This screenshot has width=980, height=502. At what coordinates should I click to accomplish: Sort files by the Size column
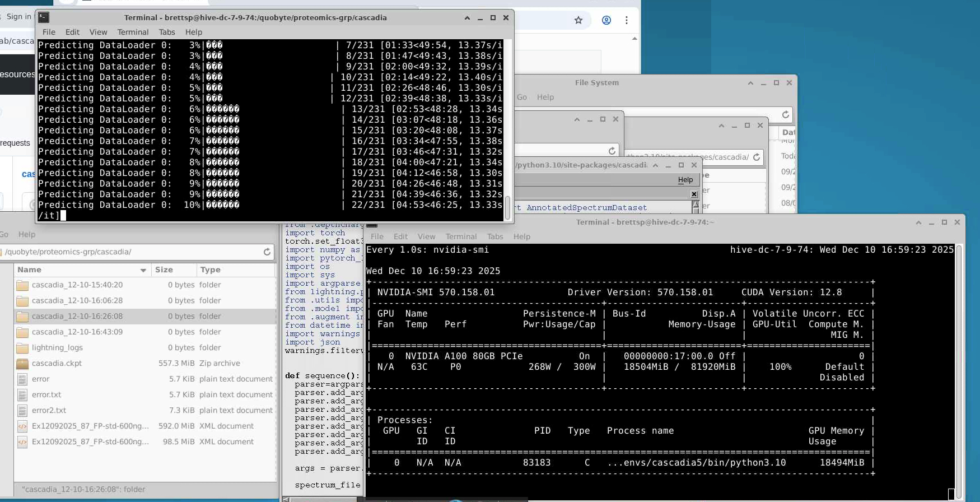pyautogui.click(x=164, y=270)
